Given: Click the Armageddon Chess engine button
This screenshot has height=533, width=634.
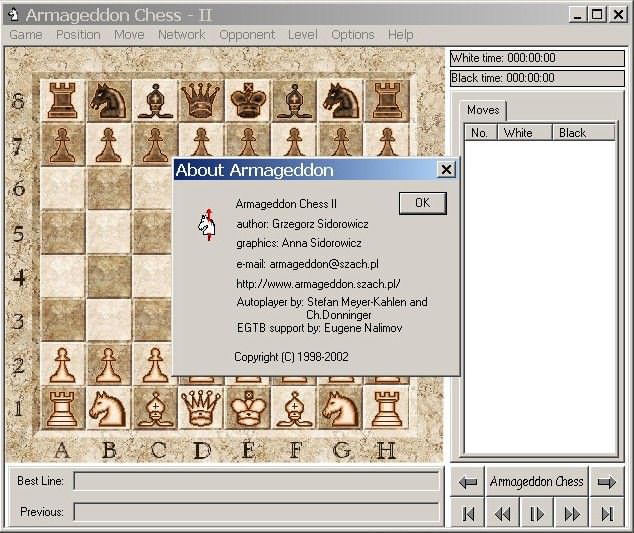Looking at the screenshot, I should (x=537, y=482).
